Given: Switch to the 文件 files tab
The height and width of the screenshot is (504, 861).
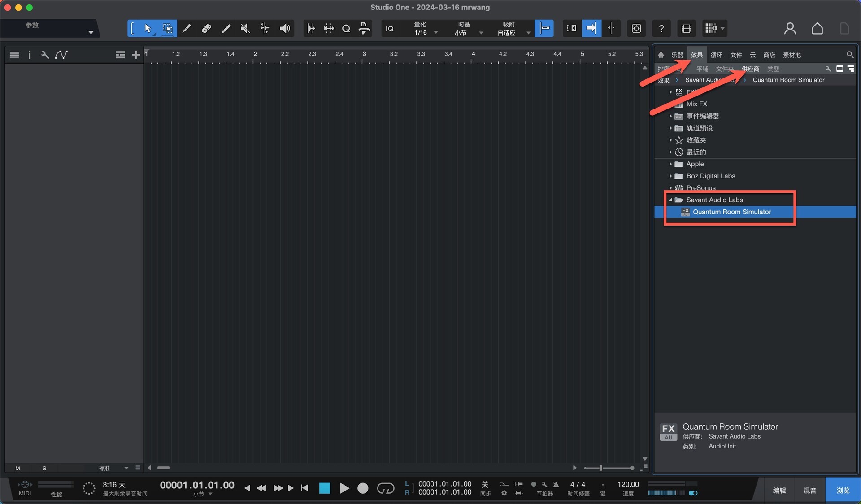Looking at the screenshot, I should point(736,55).
